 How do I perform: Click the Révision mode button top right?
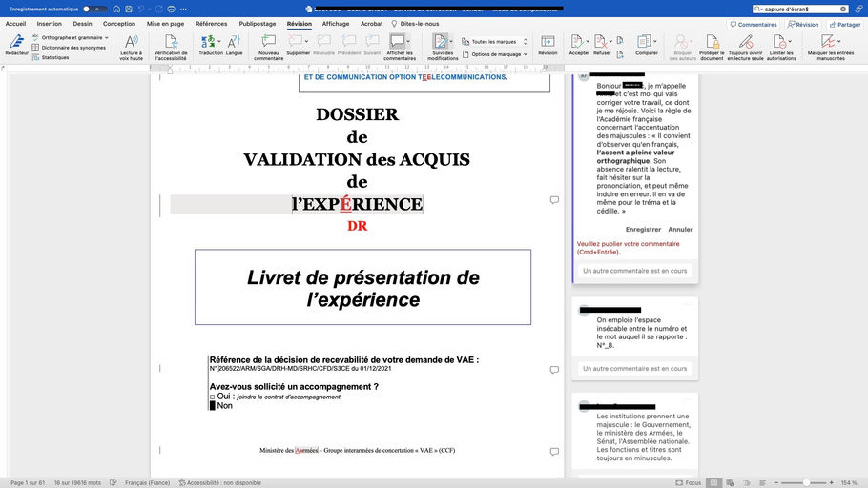(x=803, y=25)
